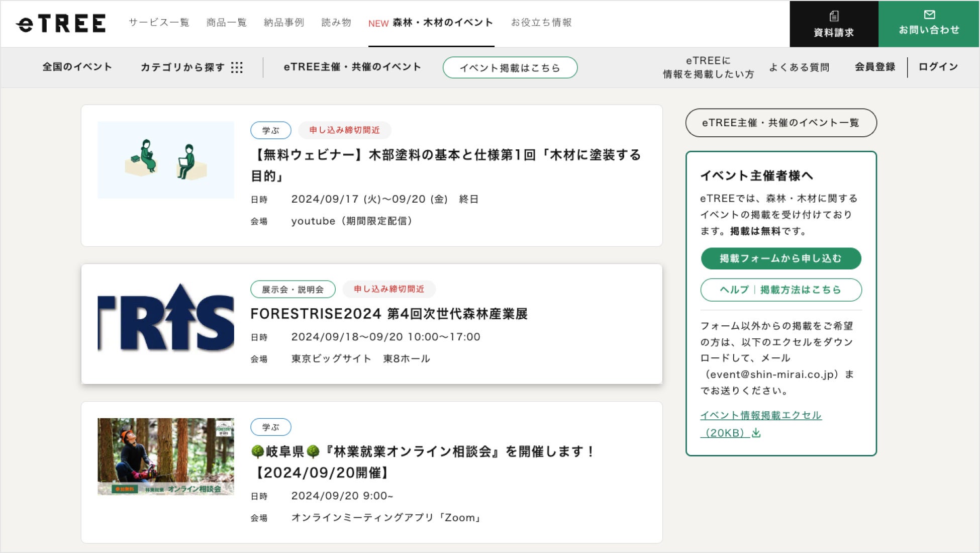Screen dimensions: 980x553
Task: Click the document icon above 資料請求
Action: 834,16
